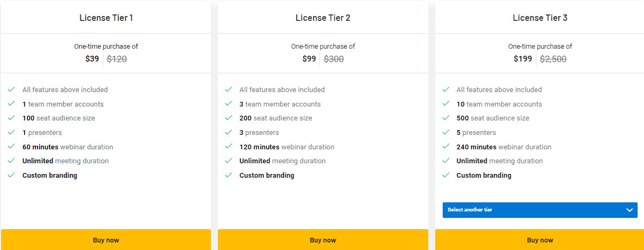Click the 1 presenters text

(x=42, y=132)
